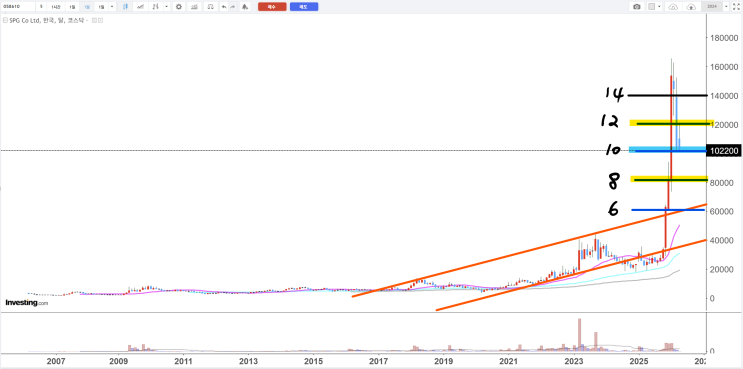Click the ticker symbol input field
Image resolution: width=743 pixels, height=369 pixels.
tap(18, 7)
